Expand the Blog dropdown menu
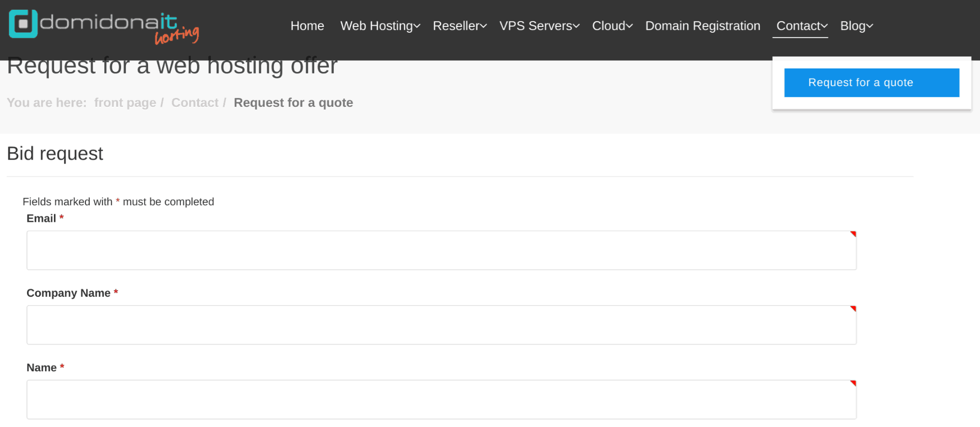The width and height of the screenshot is (980, 427). click(x=856, y=26)
